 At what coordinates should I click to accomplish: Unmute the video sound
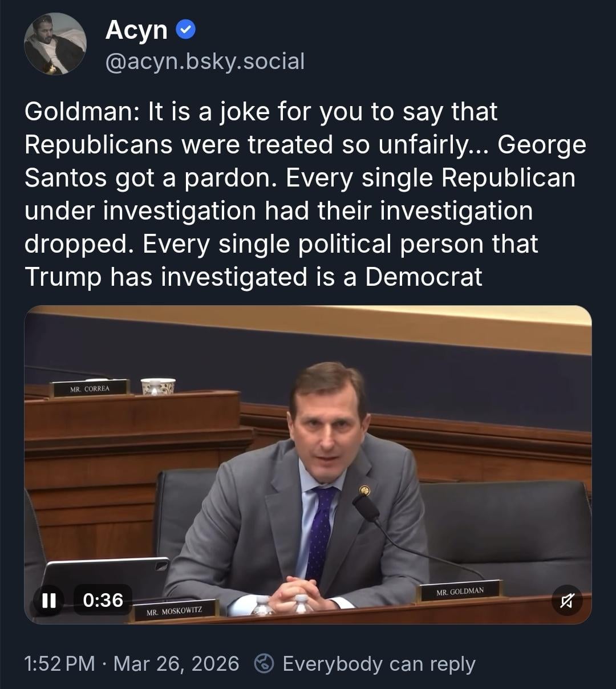point(567,599)
